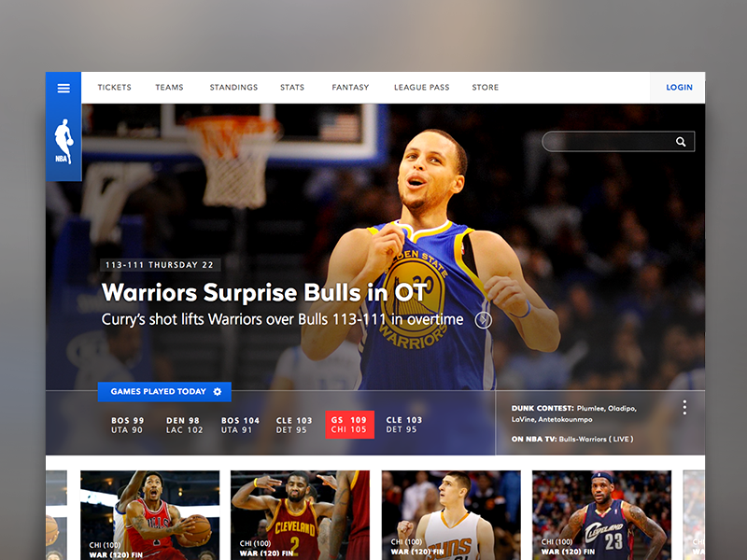Select the BOS 104 UTA 91 score
Image resolution: width=747 pixels, height=560 pixels.
click(x=240, y=426)
